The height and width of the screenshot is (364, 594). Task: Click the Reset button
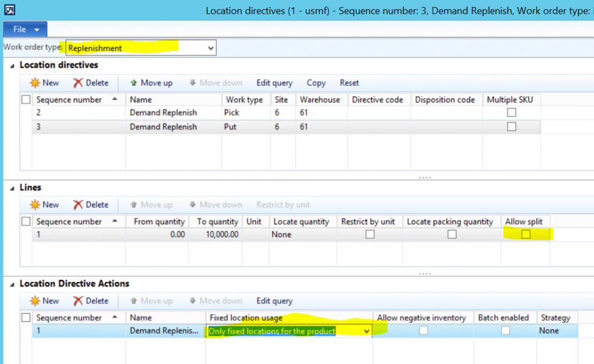click(x=349, y=82)
